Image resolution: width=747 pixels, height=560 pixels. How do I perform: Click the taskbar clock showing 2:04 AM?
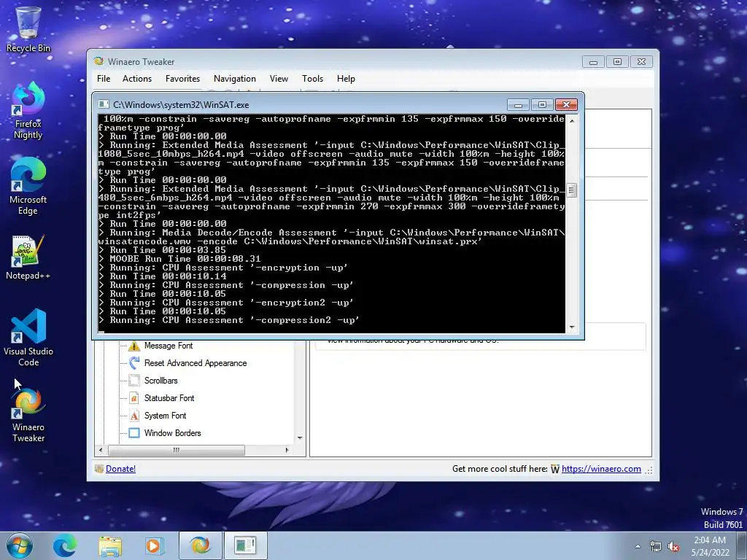[x=710, y=546]
